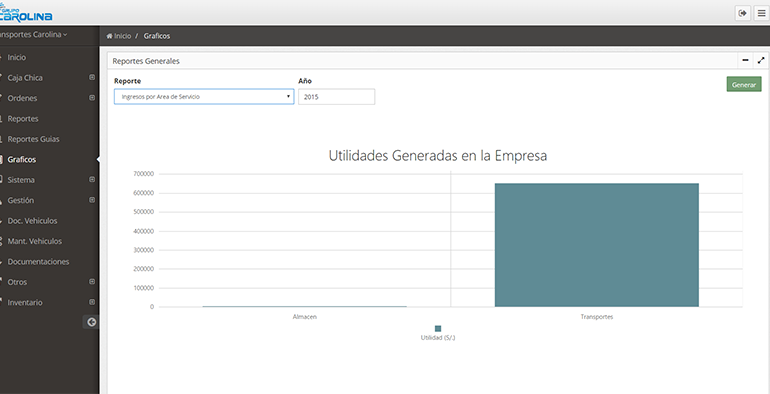Click the Transportes bar in chart

[x=597, y=245]
